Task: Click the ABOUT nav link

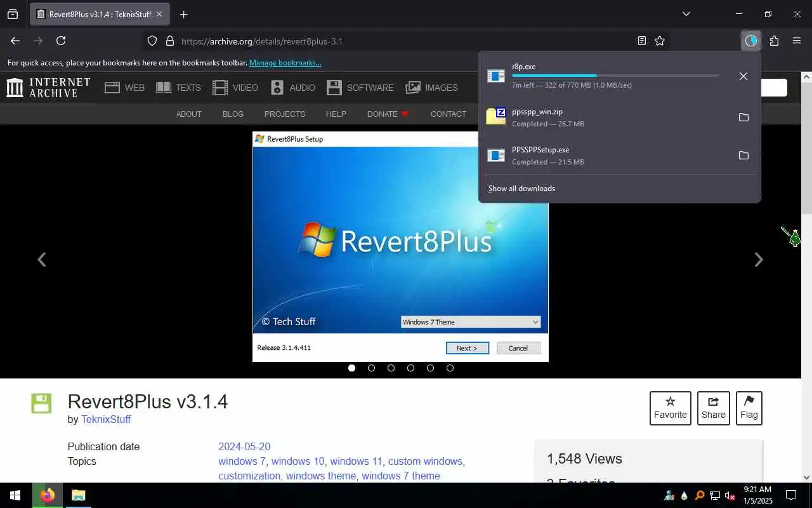Action: coord(189,114)
